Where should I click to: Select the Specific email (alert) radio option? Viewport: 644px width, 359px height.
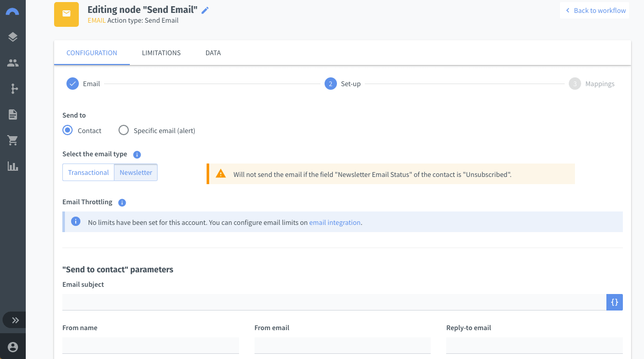(x=124, y=130)
